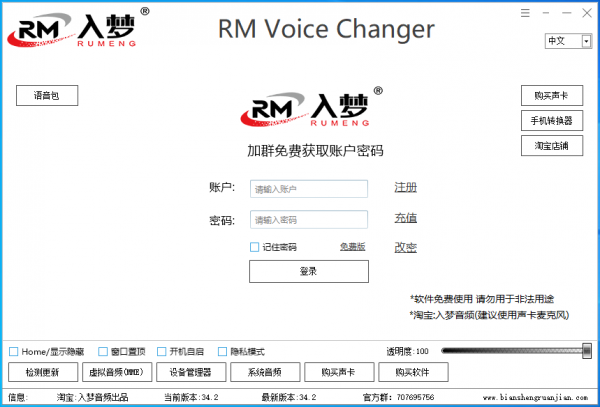
Task: Open the 语音包 voice pack button
Action: [x=47, y=95]
